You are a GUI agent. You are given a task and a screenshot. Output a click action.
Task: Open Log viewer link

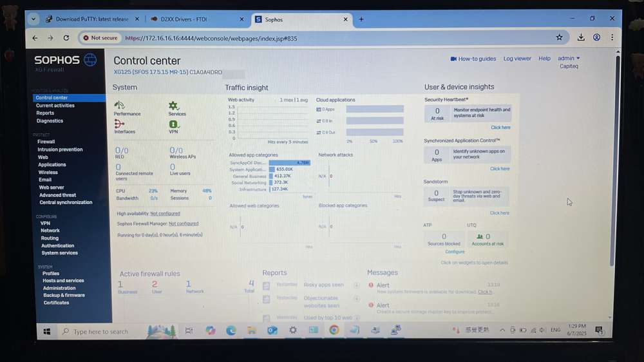(x=517, y=59)
